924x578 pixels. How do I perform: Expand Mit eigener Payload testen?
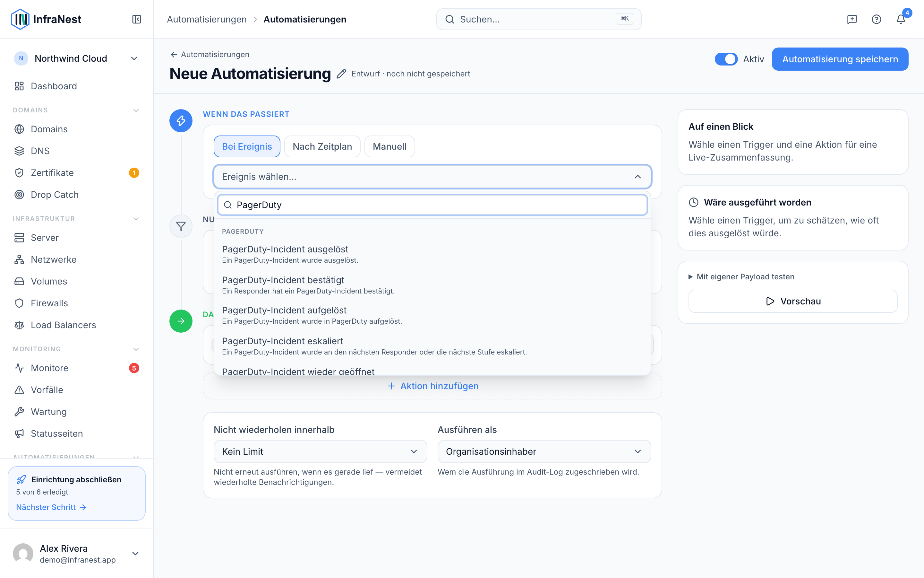point(741,277)
